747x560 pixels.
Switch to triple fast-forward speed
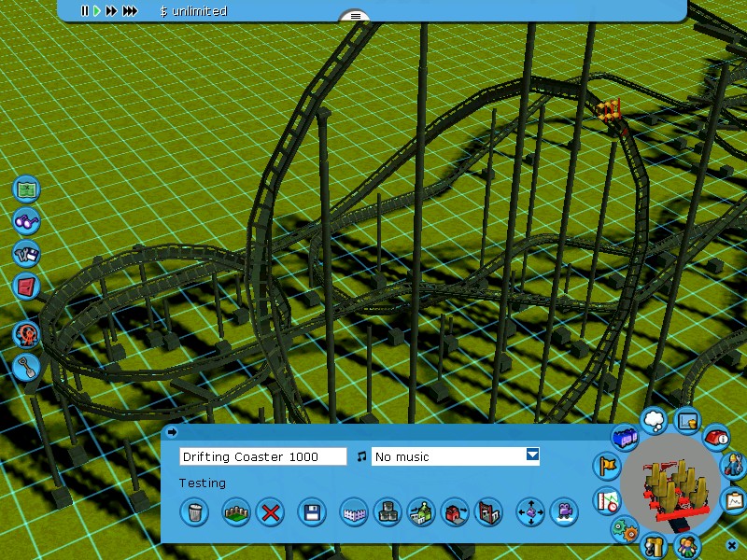[130, 11]
